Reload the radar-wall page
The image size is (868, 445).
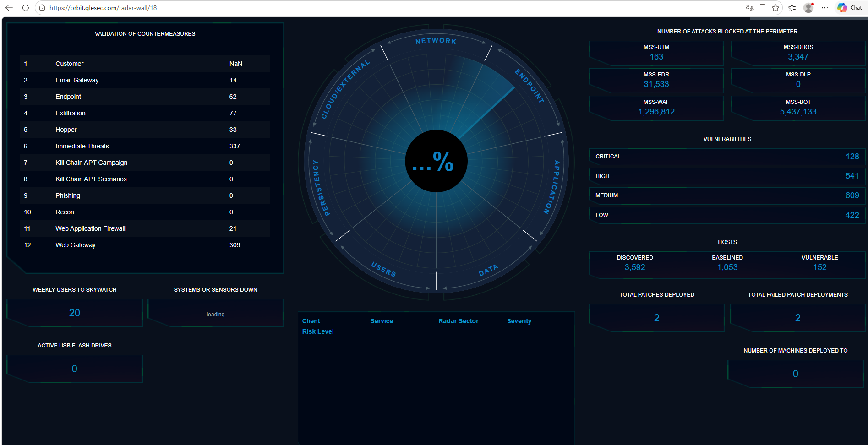click(26, 8)
